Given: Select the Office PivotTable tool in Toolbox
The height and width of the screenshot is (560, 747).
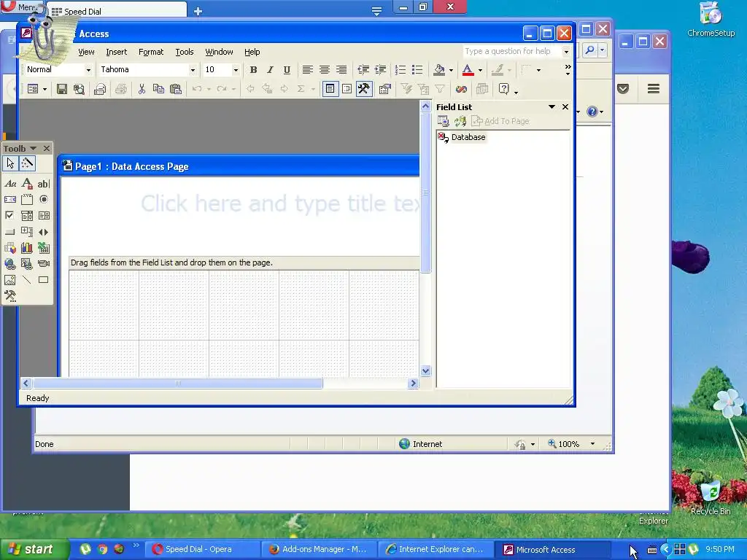Looking at the screenshot, I should (10, 248).
